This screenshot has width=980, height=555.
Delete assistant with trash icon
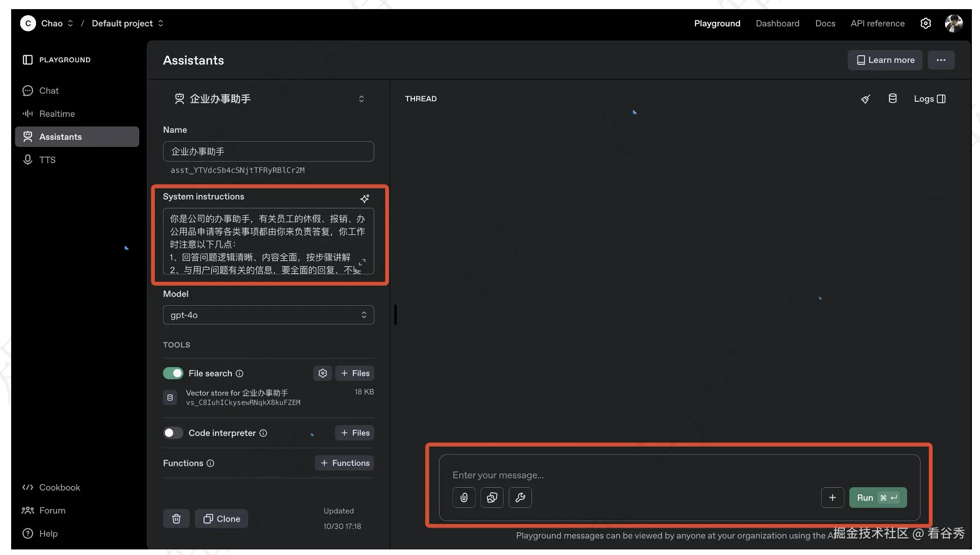(176, 519)
